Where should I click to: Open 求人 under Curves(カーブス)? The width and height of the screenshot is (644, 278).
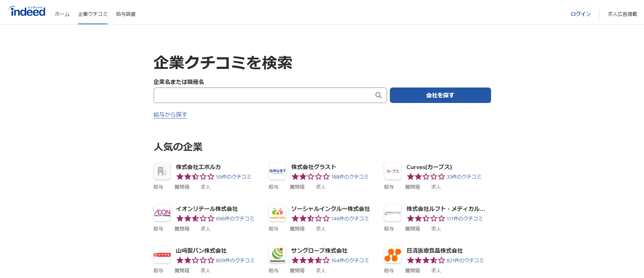click(436, 187)
